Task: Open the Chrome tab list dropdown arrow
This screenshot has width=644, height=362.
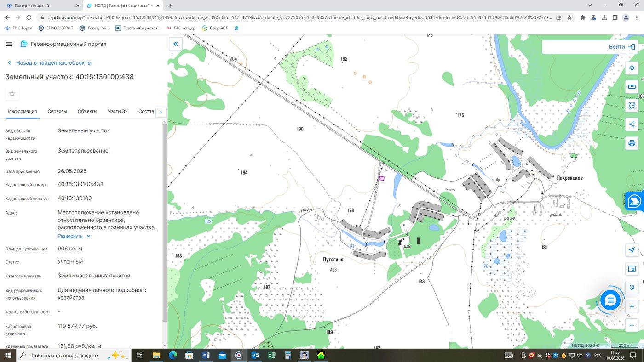Action: [x=590, y=5]
